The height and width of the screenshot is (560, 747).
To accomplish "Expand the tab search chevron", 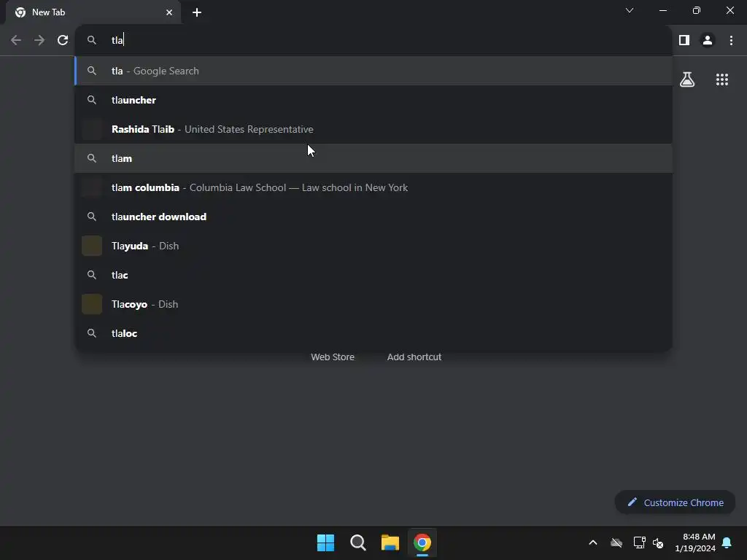I will point(630,10).
